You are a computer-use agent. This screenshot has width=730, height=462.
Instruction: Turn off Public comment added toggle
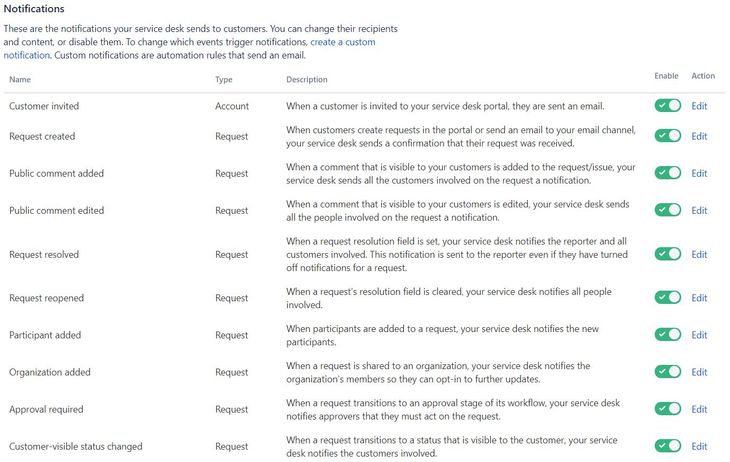667,173
